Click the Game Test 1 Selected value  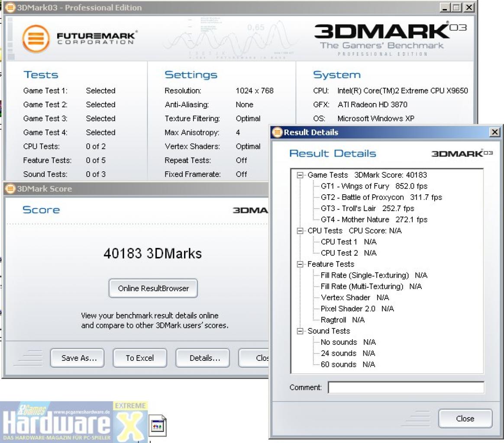coord(100,90)
